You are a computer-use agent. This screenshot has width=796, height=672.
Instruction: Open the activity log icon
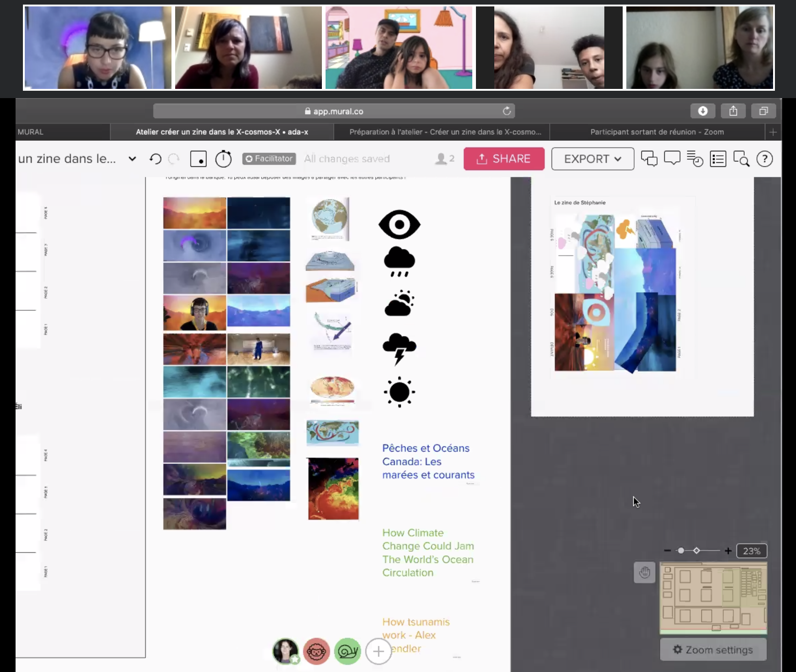[x=695, y=159]
